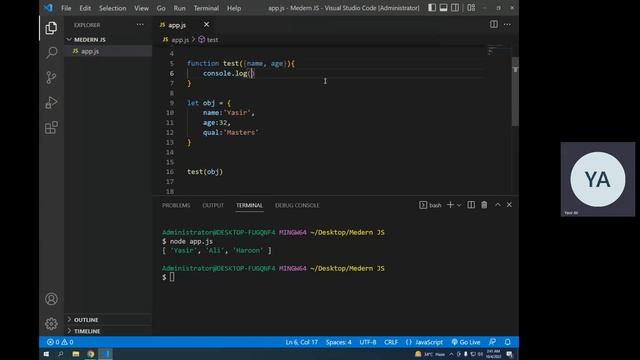
Task: Open the Search view in activity bar
Action: click(x=51, y=52)
